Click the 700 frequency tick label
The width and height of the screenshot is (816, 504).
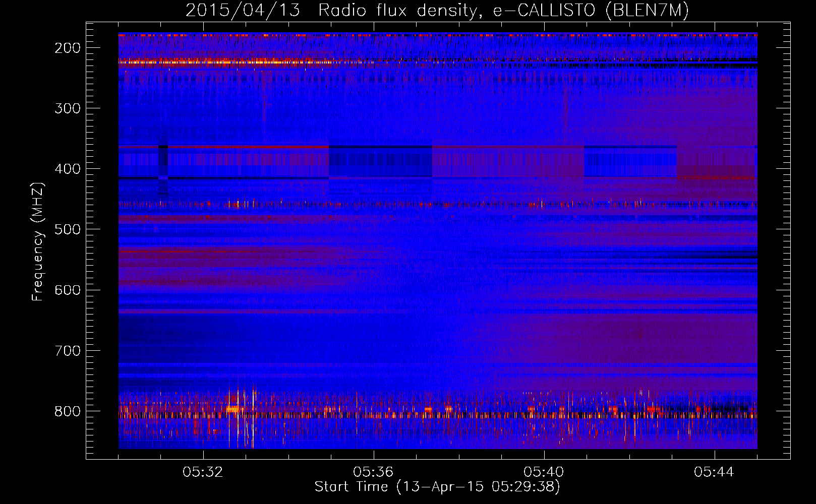click(x=68, y=350)
